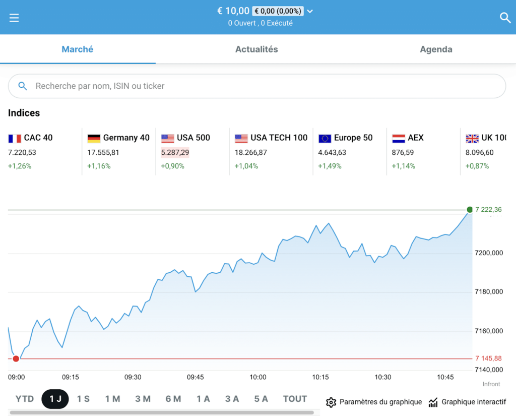The height and width of the screenshot is (420, 516).
Task: Click the search magnifier in the header
Action: 505,18
